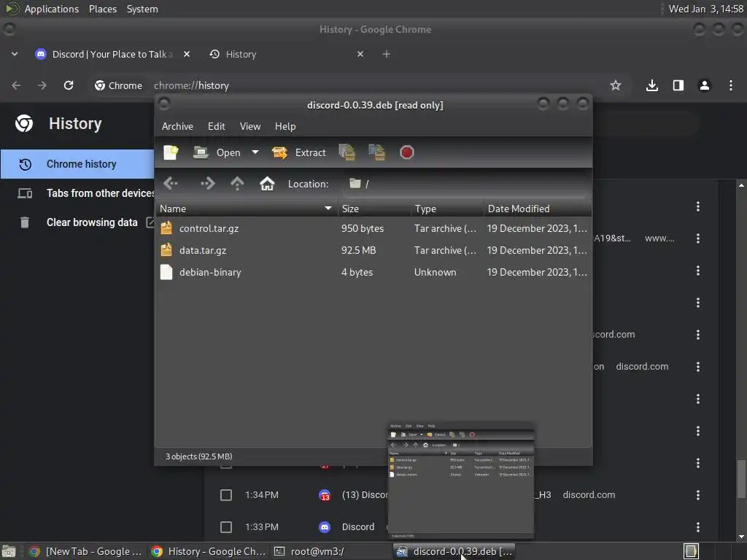
Task: Expand the Open recent dropdown arrow
Action: [x=255, y=152]
